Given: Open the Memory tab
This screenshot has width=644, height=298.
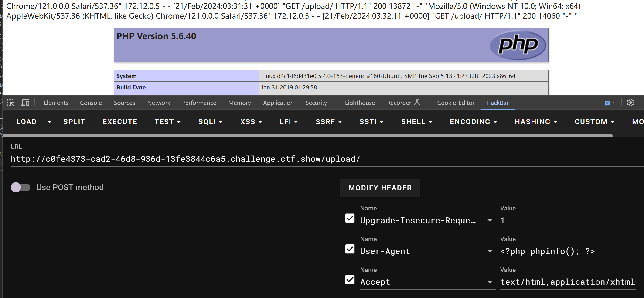Looking at the screenshot, I should tap(239, 103).
